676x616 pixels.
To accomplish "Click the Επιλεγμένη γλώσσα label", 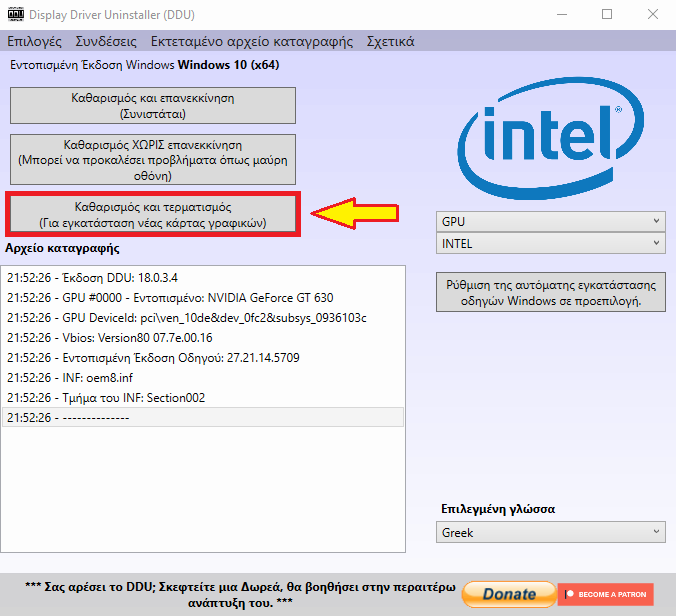I will [498, 509].
